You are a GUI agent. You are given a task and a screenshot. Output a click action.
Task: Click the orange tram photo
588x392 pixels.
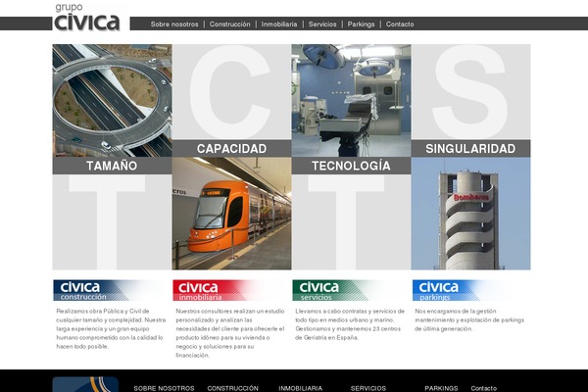pos(231,214)
